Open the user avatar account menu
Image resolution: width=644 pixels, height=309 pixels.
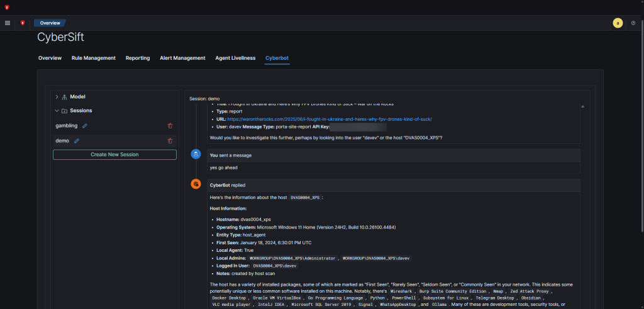coord(618,23)
